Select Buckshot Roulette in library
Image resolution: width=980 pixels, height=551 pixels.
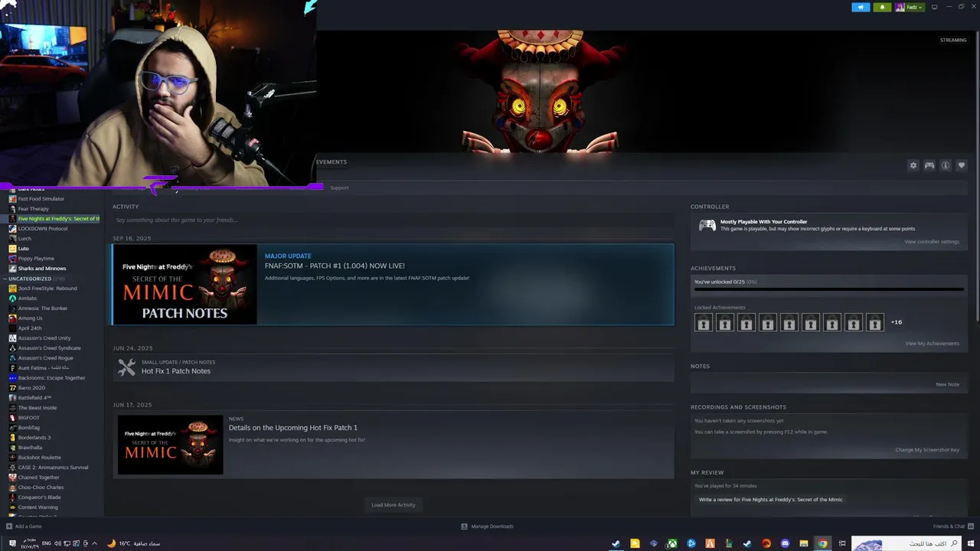coord(40,458)
